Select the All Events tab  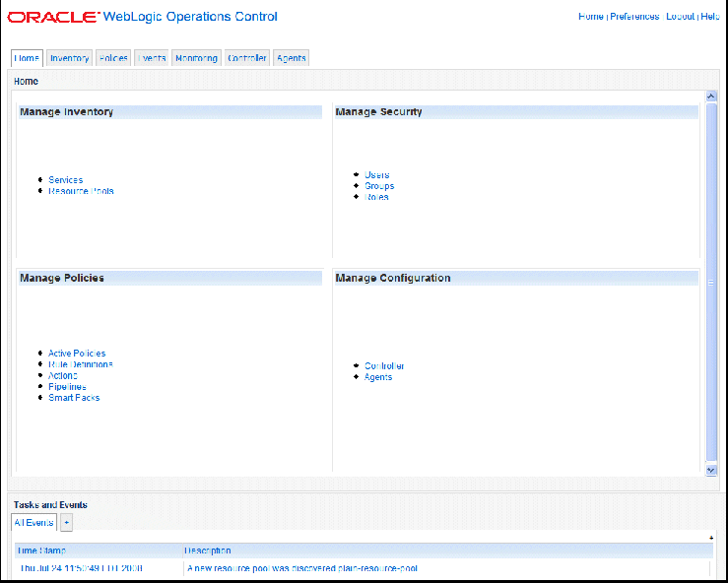33,523
